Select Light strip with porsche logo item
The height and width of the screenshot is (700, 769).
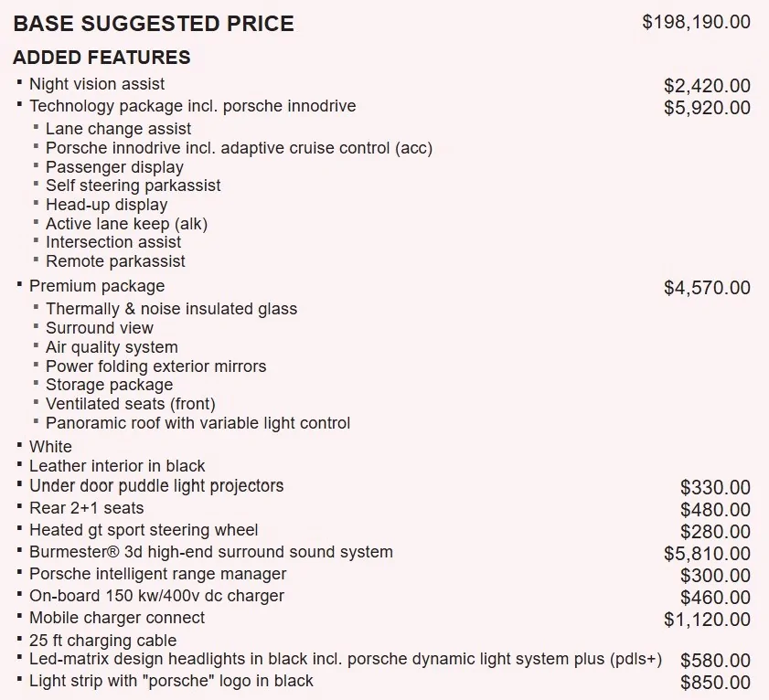171,681
